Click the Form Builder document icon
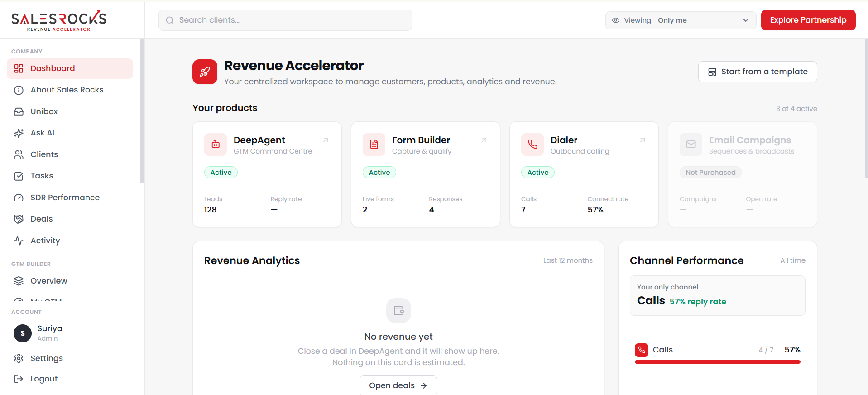The height and width of the screenshot is (395, 868). point(374,145)
